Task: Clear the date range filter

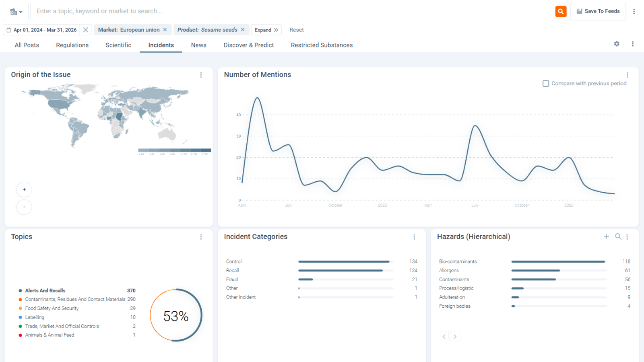Action: [86, 30]
